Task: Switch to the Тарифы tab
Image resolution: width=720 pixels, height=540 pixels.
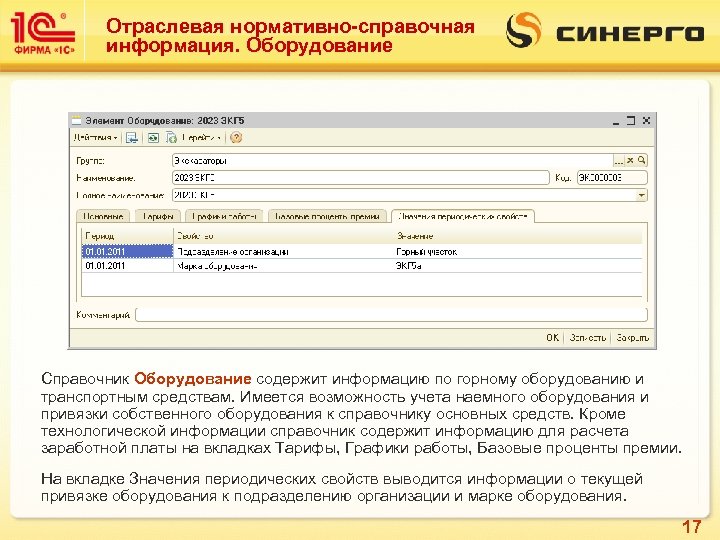Action: (x=158, y=216)
